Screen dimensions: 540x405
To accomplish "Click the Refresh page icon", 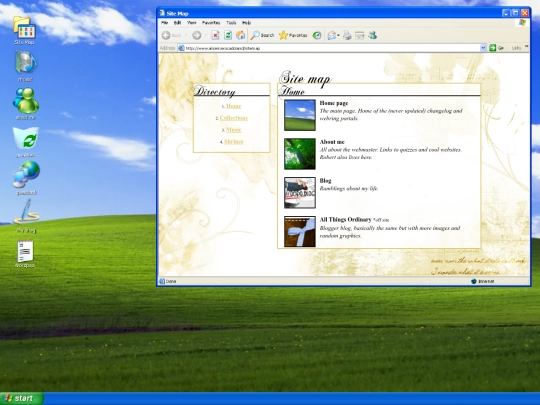I will point(228,35).
